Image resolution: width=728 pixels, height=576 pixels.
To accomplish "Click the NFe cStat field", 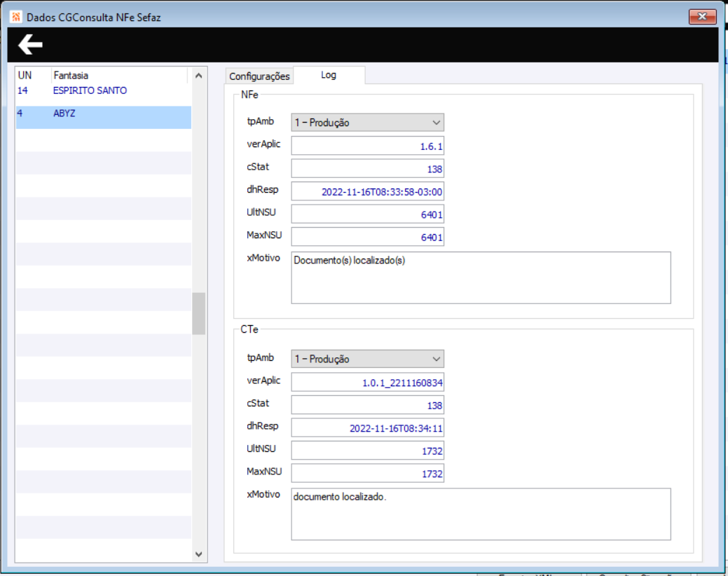I will 367,168.
